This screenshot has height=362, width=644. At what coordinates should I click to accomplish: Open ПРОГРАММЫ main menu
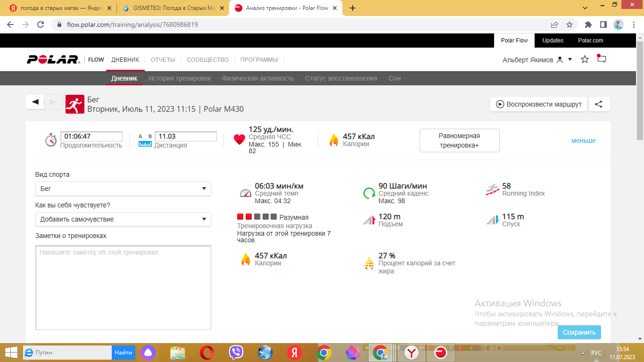click(259, 60)
